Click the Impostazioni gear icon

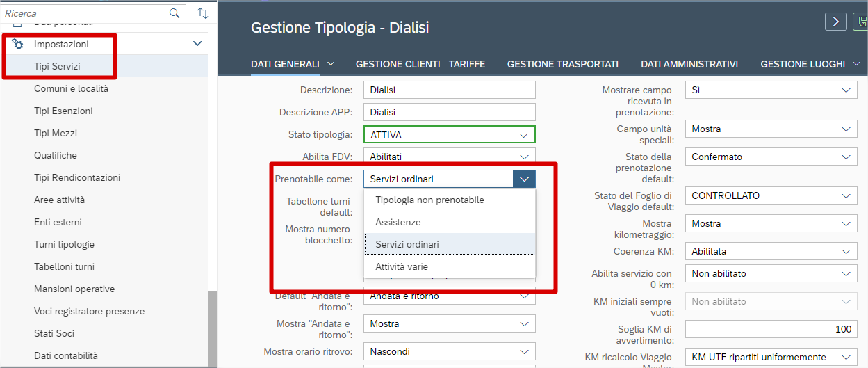[x=18, y=44]
